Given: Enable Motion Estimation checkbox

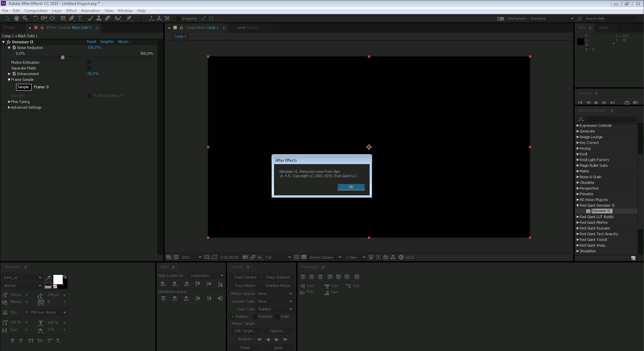Looking at the screenshot, I should coord(89,62).
